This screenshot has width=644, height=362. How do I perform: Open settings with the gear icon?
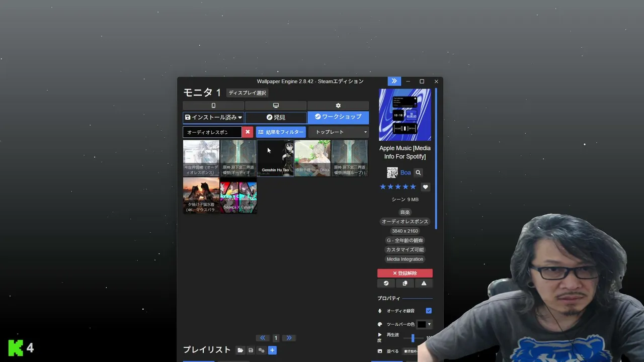(338, 106)
